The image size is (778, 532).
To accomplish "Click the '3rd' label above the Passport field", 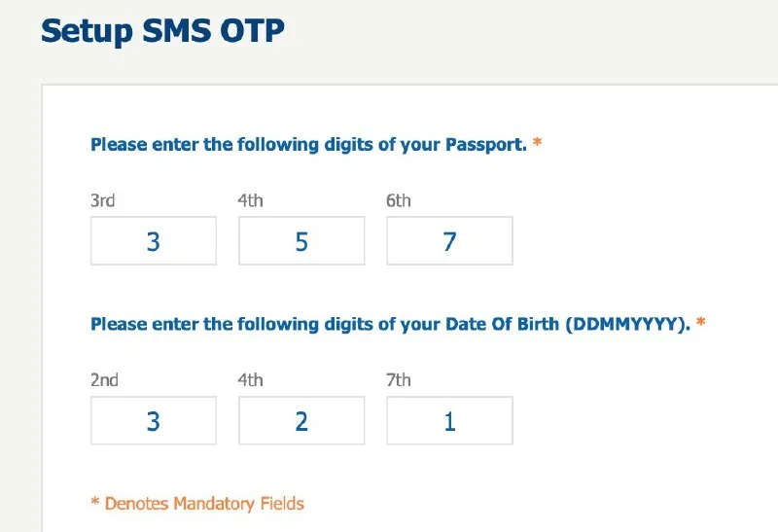I will tap(102, 200).
